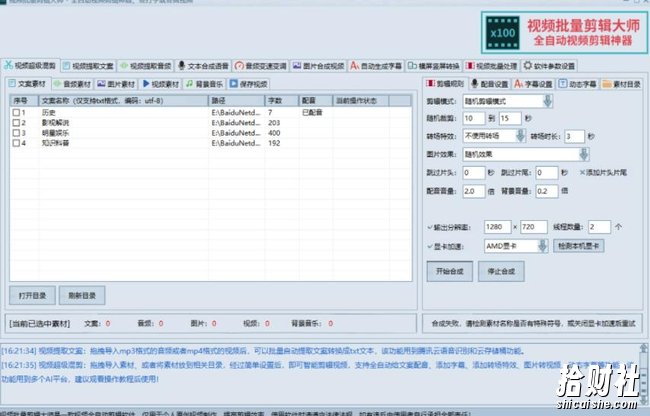Expand the AMD显卡 graphics card dropdown
The width and height of the screenshot is (650, 416).
pyautogui.click(x=543, y=246)
